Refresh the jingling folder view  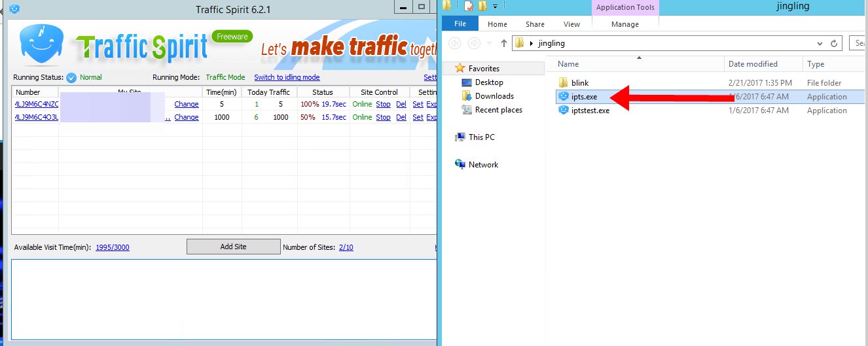click(x=834, y=43)
